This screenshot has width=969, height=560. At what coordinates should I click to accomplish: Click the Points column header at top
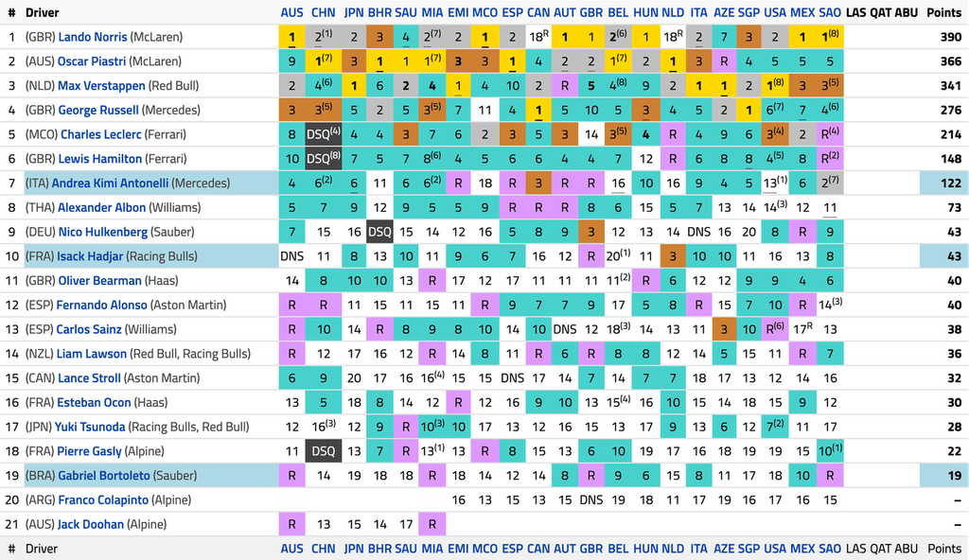pos(943,12)
